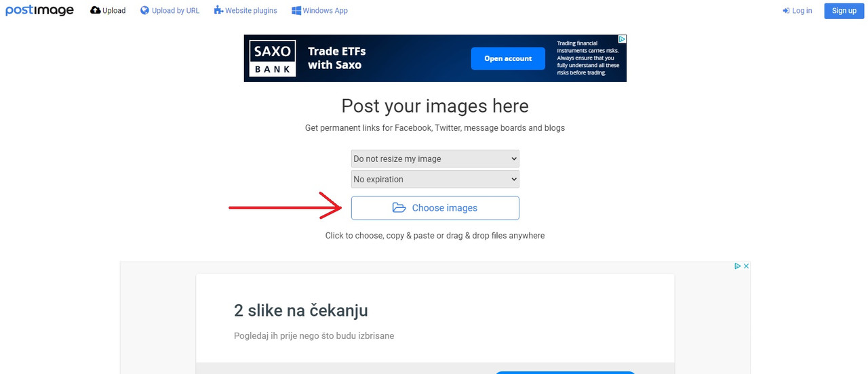This screenshot has width=868, height=374.
Task: Click the Choose images button
Action: 435,208
